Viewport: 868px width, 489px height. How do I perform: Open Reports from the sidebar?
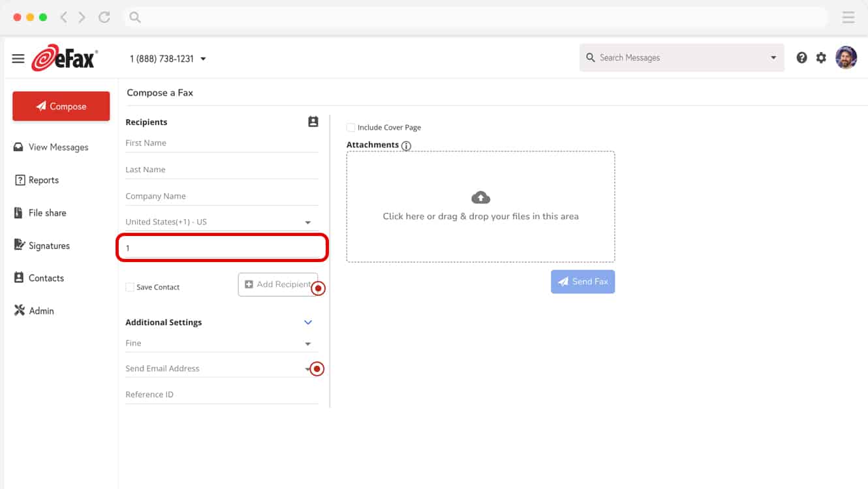pyautogui.click(x=42, y=180)
